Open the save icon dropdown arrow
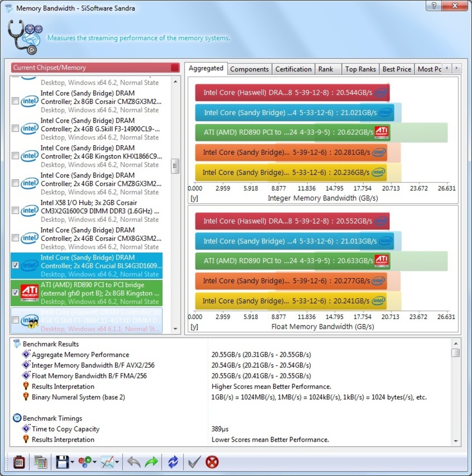 click(72, 462)
